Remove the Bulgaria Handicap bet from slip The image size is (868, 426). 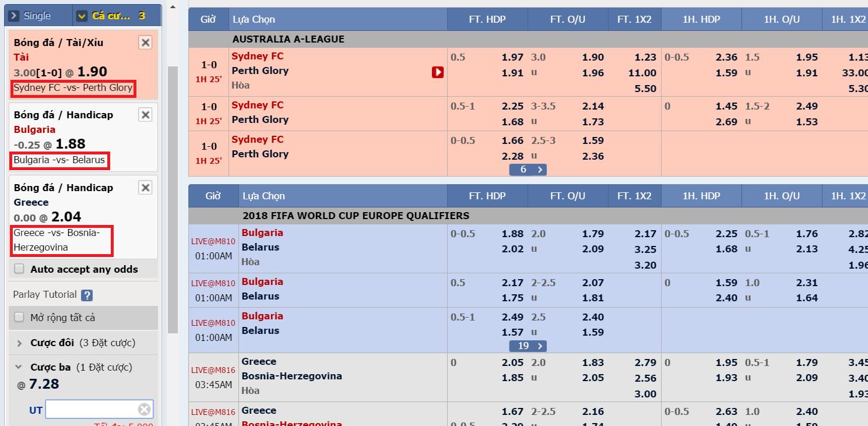145,115
